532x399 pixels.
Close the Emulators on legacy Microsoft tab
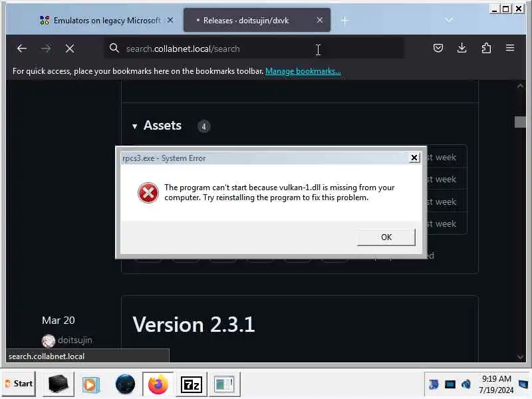tap(170, 21)
